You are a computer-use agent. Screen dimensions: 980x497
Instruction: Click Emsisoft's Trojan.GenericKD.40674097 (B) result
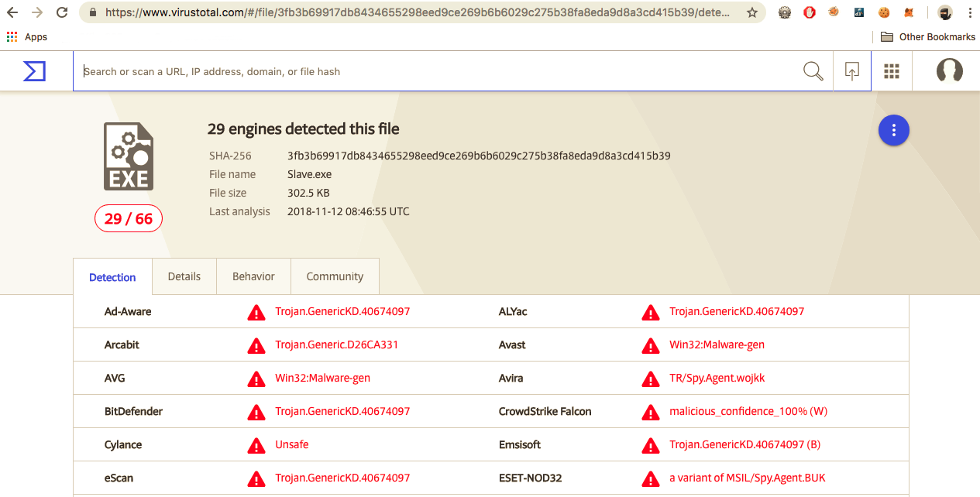tap(744, 444)
